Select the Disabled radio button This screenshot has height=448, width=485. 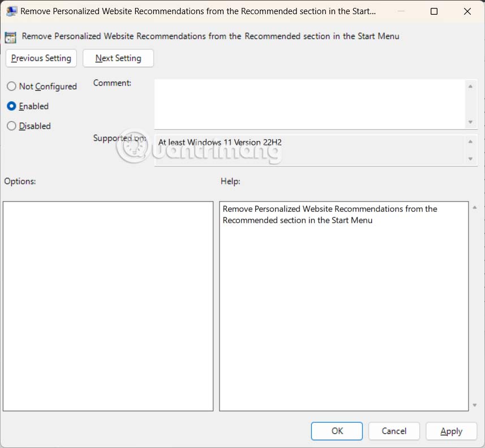[11, 126]
